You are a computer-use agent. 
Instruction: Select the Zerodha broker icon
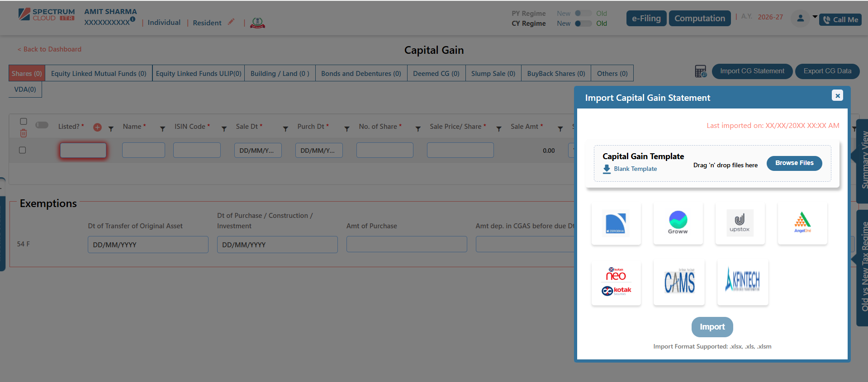click(x=616, y=224)
